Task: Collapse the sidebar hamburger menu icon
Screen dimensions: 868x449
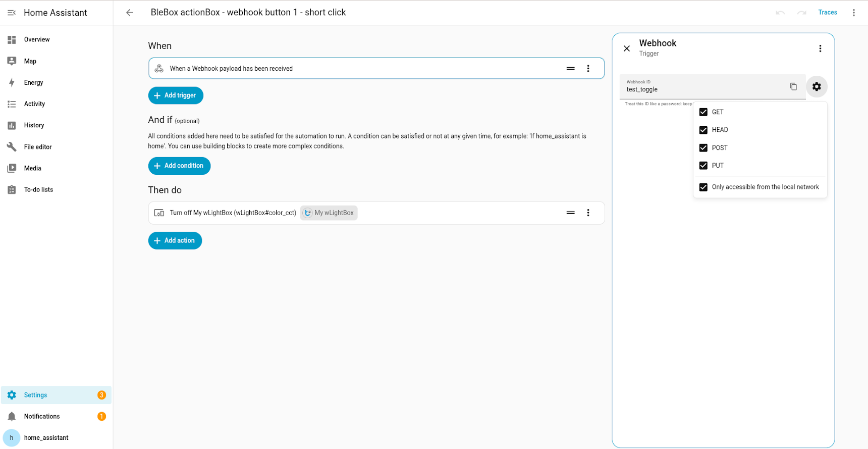Action: (12, 13)
